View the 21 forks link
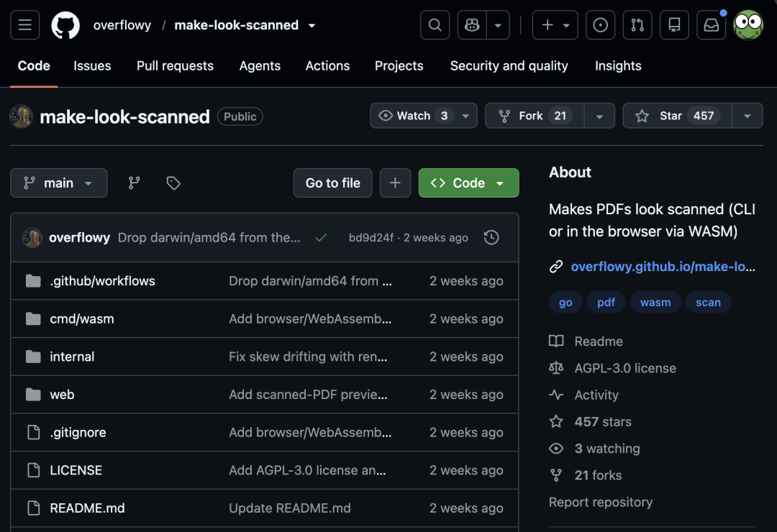777x532 pixels. coord(598,475)
